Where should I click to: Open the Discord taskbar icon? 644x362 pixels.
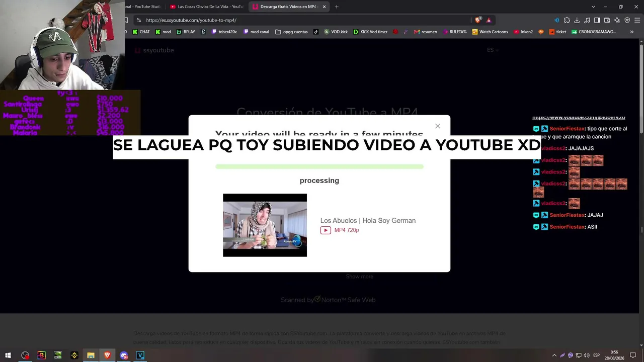pyautogui.click(x=124, y=355)
